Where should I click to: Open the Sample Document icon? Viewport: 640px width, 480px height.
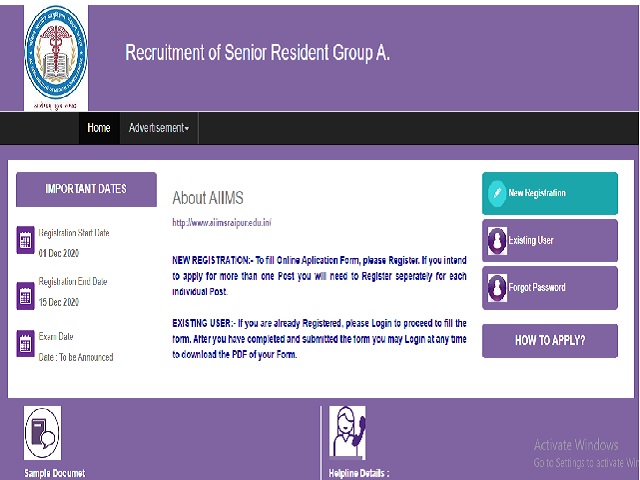point(42,433)
